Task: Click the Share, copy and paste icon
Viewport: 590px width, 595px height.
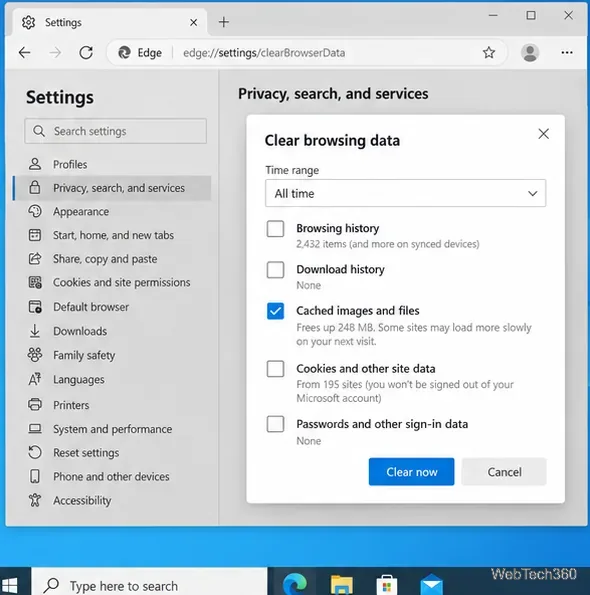Action: [x=35, y=259]
